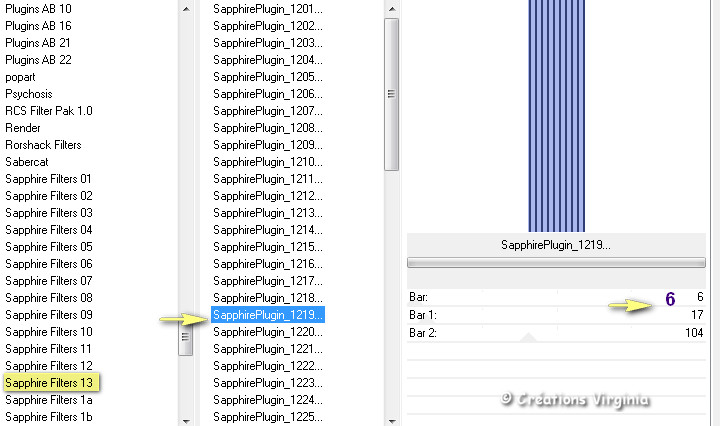Choose SapphirePlugin_1223 filter
720x426 pixels.
[268, 382]
